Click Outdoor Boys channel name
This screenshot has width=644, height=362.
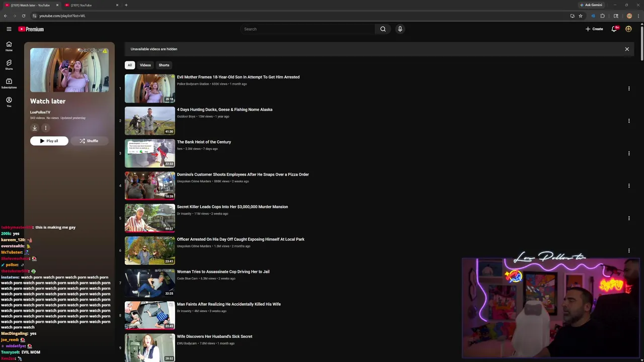pos(186,116)
